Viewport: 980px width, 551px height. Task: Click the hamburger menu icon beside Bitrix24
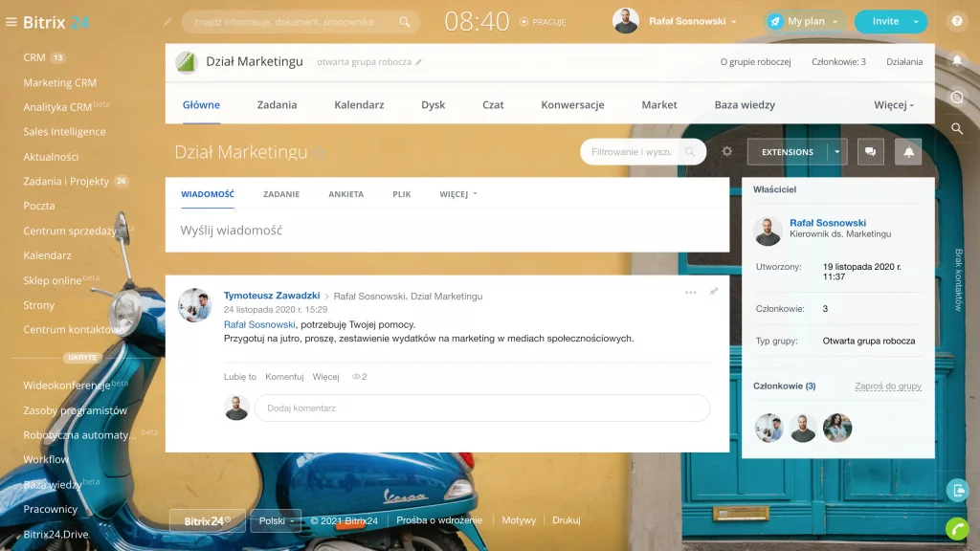pyautogui.click(x=11, y=22)
